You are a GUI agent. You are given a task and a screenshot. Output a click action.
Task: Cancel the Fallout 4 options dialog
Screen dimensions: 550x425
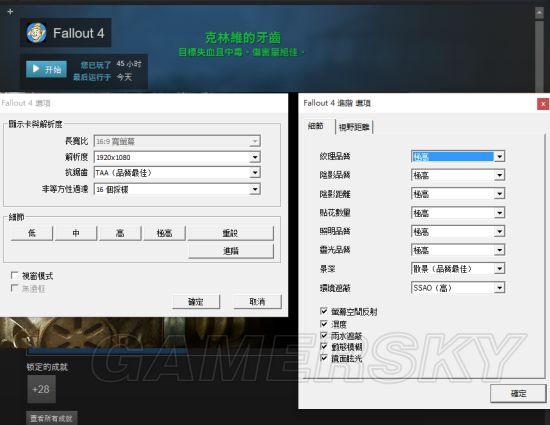tap(257, 302)
